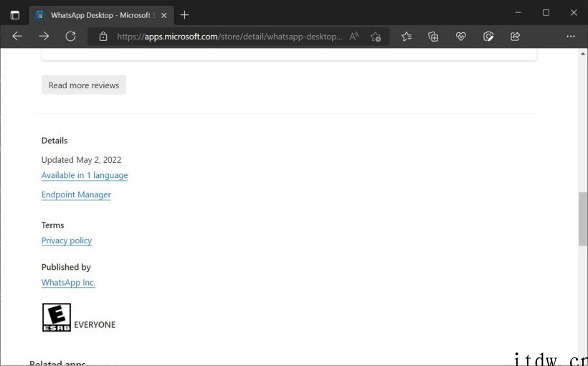Select the Updated May 2, 2022 text
This screenshot has height=366, width=588.
pyautogui.click(x=81, y=160)
